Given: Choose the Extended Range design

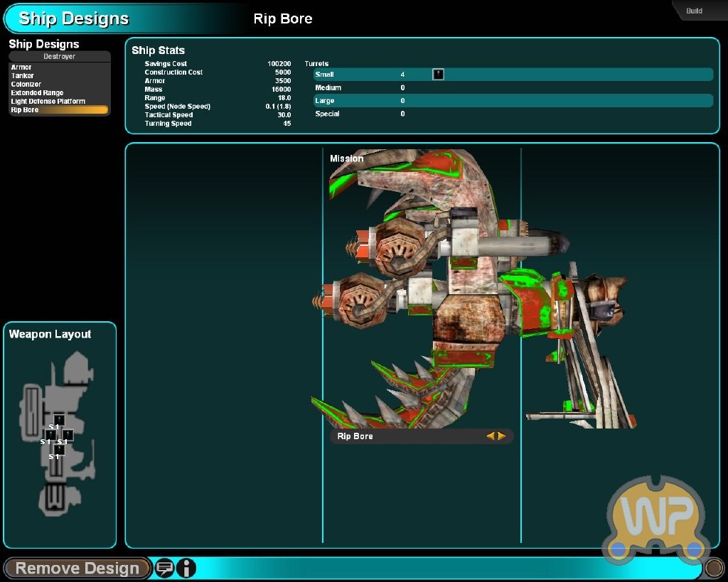Looking at the screenshot, I should (x=37, y=93).
